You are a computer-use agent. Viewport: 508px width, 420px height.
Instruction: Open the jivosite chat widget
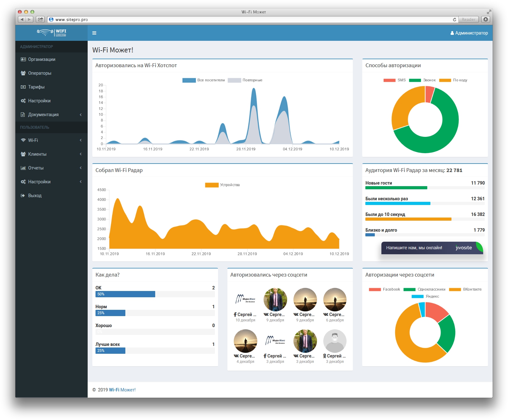pos(432,248)
